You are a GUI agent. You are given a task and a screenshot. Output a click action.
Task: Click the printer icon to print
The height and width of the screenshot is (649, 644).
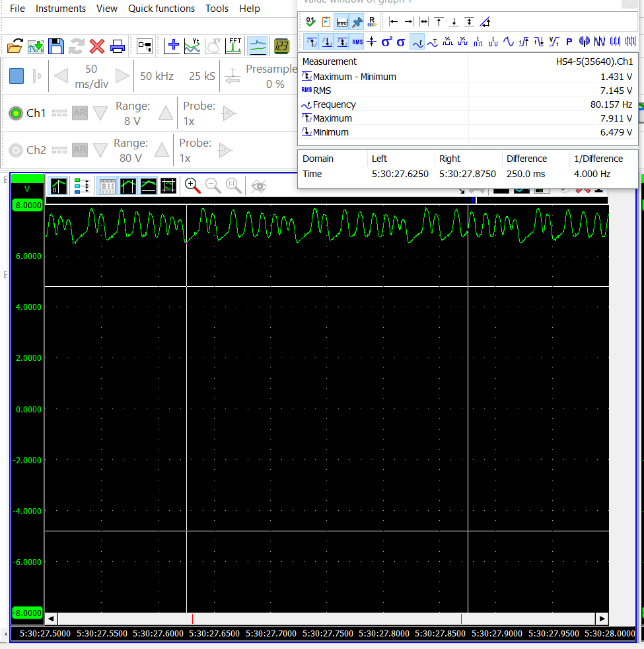[118, 46]
